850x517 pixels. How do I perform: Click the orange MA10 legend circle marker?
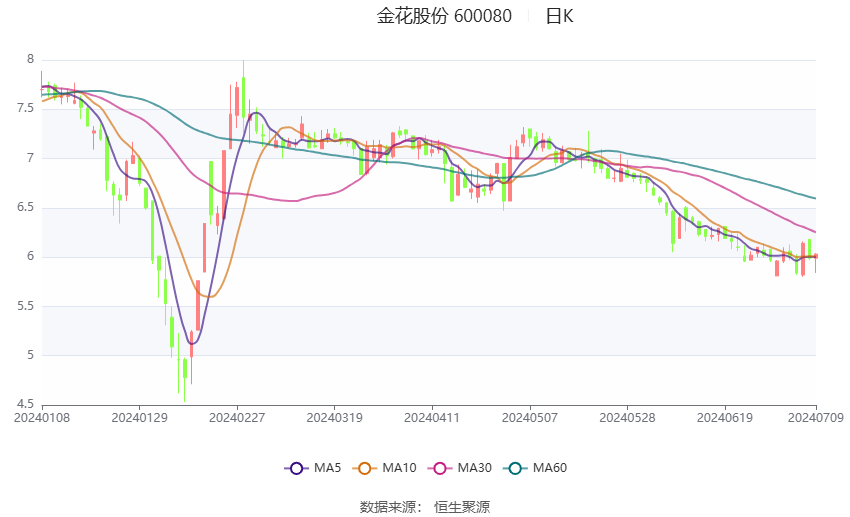pos(364,468)
